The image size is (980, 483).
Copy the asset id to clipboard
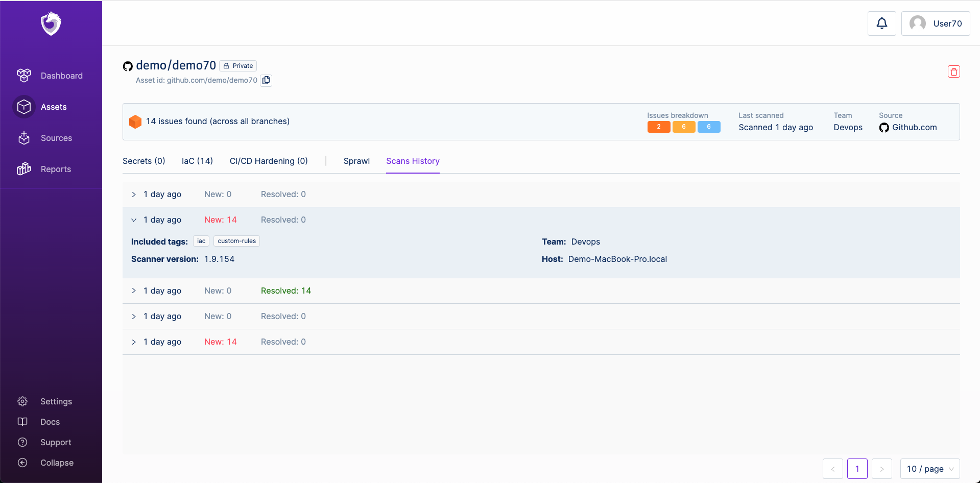tap(266, 80)
